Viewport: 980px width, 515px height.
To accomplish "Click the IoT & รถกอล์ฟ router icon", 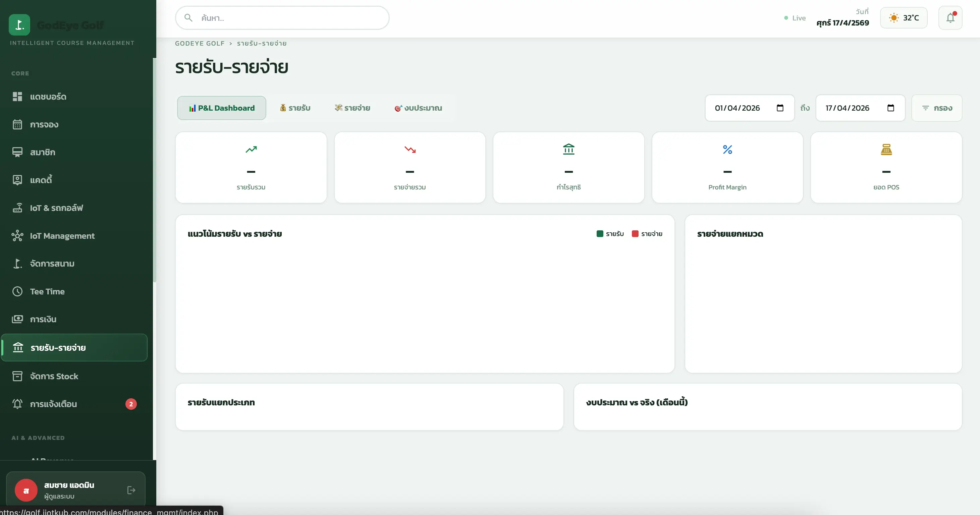I will point(17,208).
